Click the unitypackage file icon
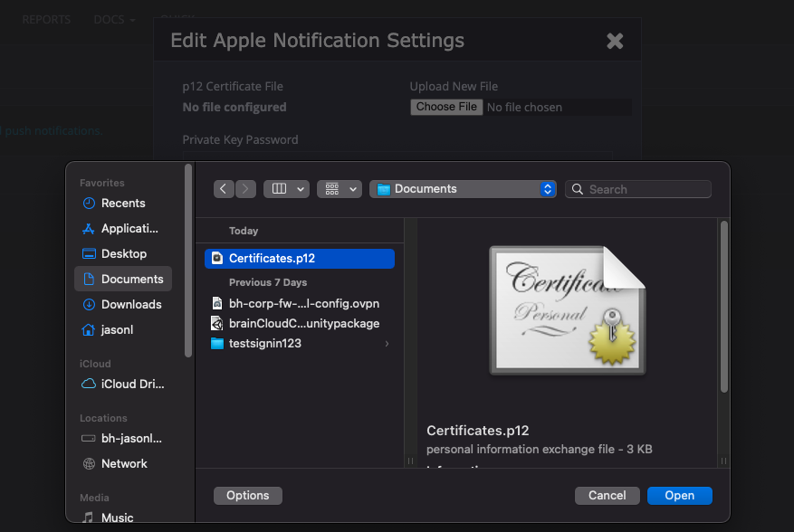Image resolution: width=794 pixels, height=532 pixels. (216, 323)
